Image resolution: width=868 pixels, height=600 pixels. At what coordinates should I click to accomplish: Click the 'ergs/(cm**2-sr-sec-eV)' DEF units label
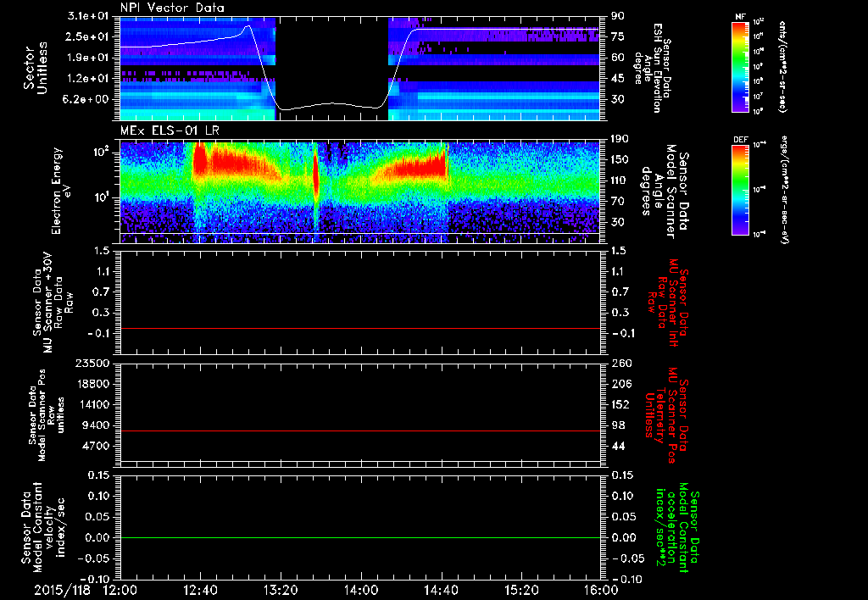(x=785, y=190)
